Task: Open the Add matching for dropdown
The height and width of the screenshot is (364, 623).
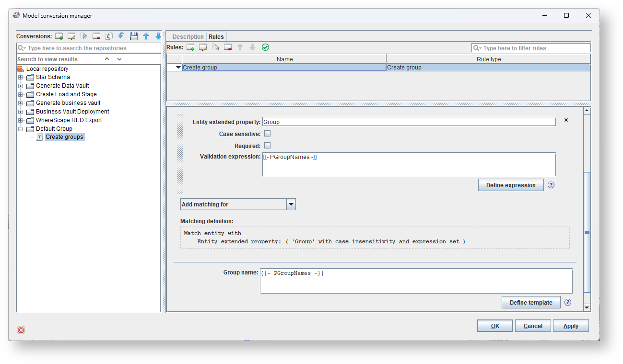Action: tap(291, 205)
